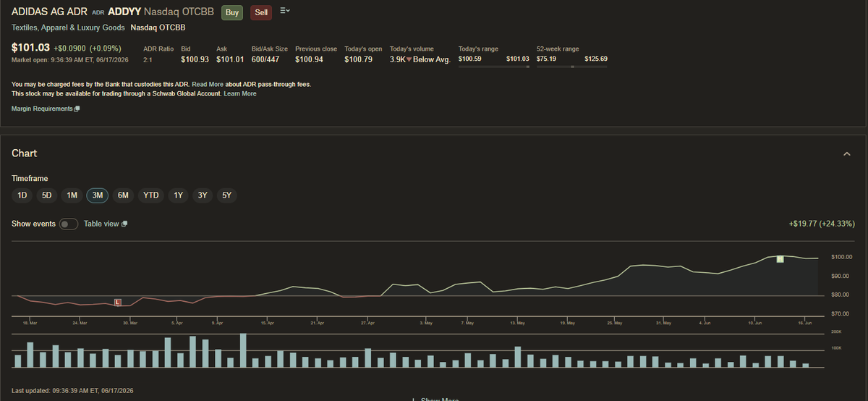Image resolution: width=868 pixels, height=401 pixels.
Task: Open Learn More about Schwab Global Account
Action: pyautogui.click(x=240, y=93)
